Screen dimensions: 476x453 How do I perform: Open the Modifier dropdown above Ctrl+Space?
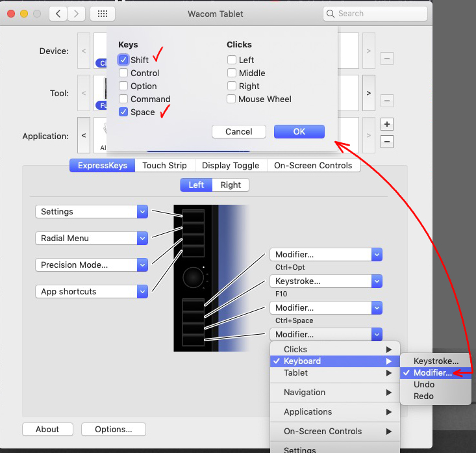tap(326, 308)
